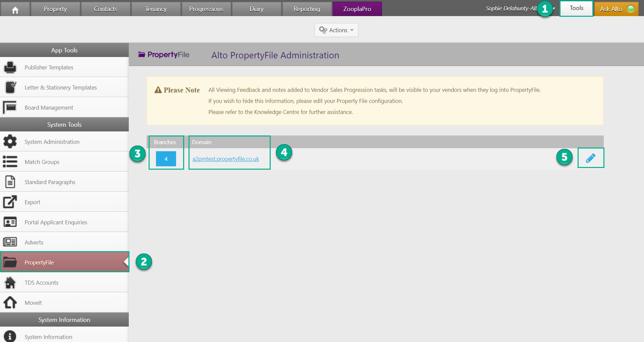Open the Actions dropdown arrow
Viewport: 644px width, 342px height.
(352, 30)
